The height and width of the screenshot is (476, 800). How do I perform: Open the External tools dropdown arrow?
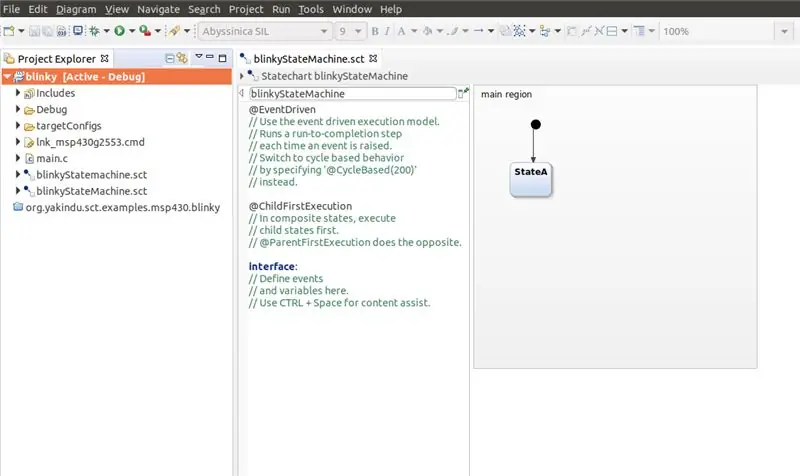click(x=158, y=31)
